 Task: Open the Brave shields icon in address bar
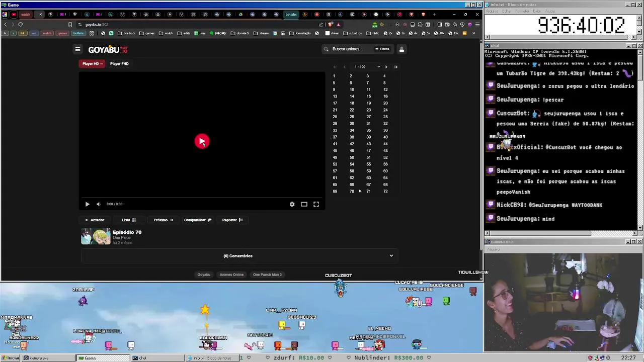[330, 24]
